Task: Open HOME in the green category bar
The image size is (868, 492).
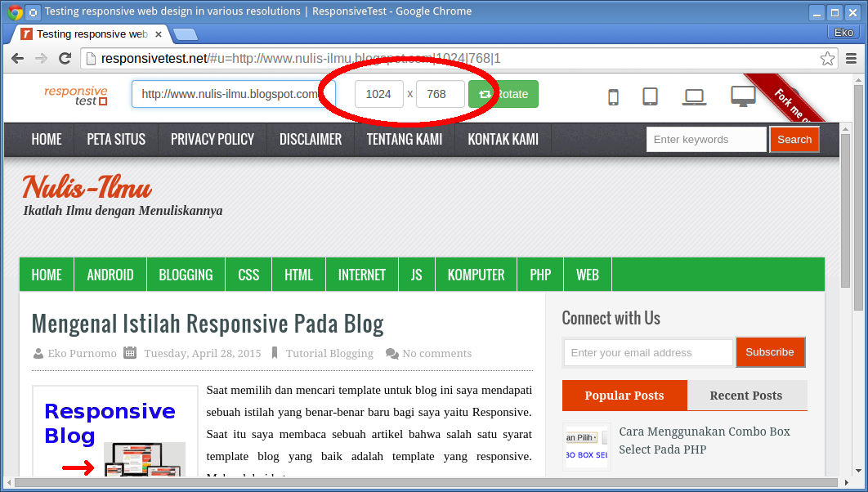Action: pos(47,275)
